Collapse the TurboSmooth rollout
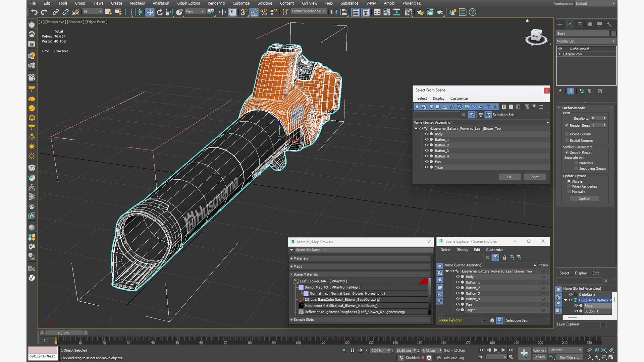The width and height of the screenshot is (644, 362). [559, 108]
